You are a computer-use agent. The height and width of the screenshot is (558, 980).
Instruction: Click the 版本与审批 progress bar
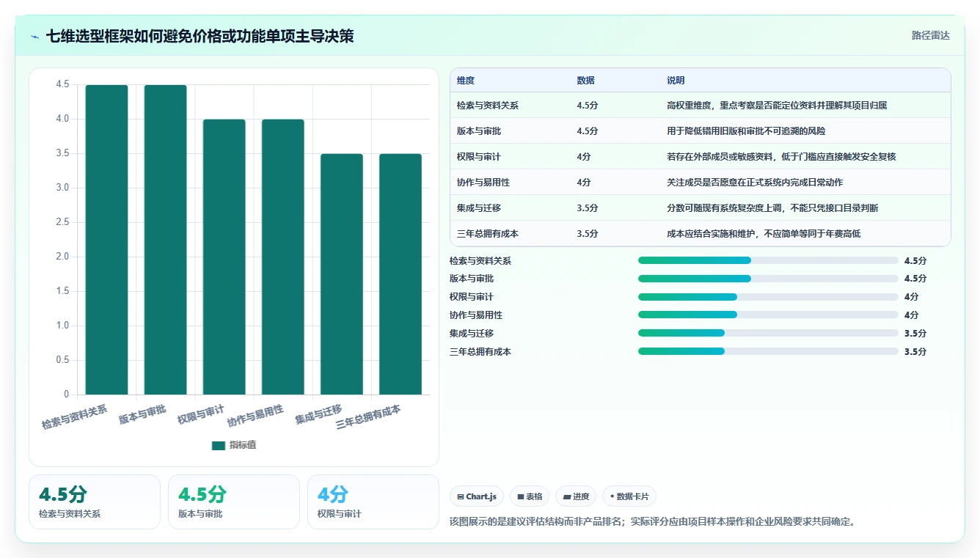(x=768, y=279)
